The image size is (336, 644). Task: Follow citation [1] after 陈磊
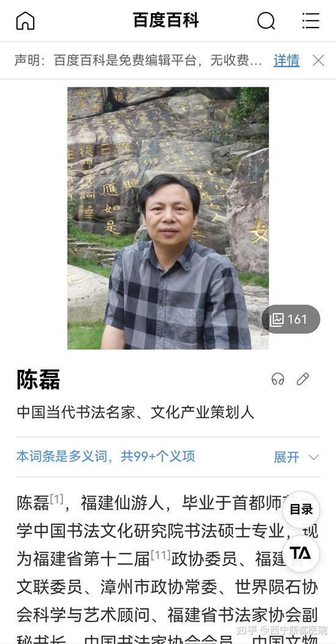[57, 500]
